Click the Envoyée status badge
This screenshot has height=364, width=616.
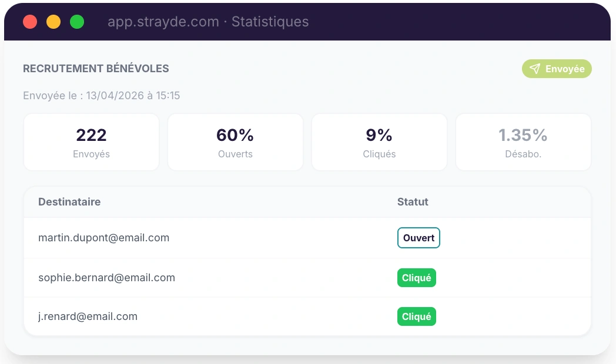557,69
